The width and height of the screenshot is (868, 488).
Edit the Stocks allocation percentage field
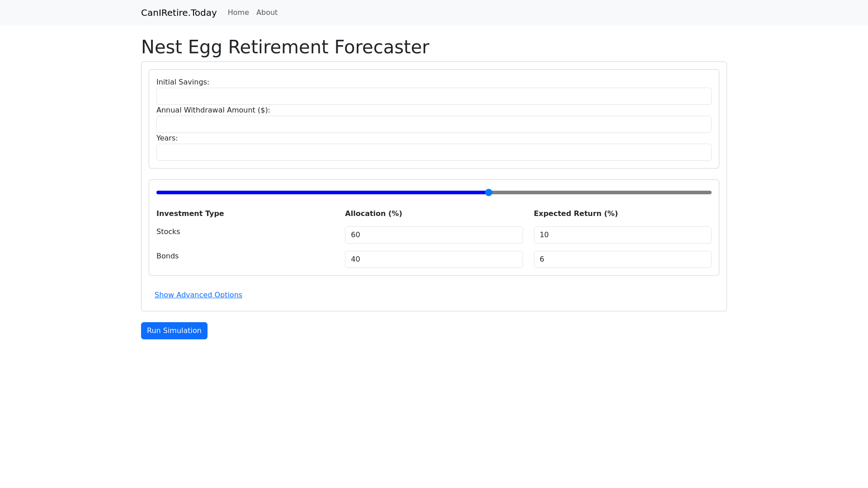434,235
